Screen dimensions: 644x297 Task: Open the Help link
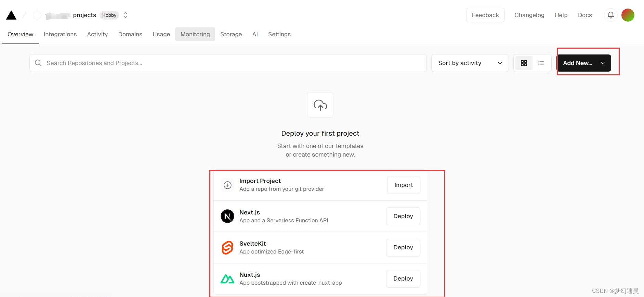561,15
